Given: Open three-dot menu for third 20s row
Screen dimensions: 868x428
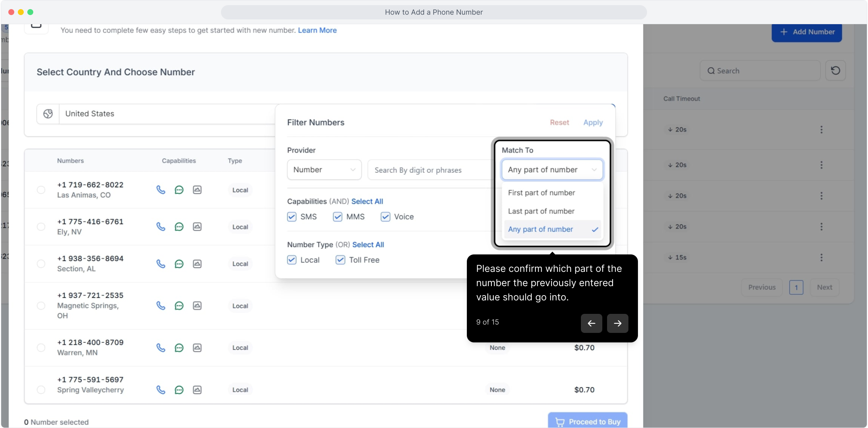Looking at the screenshot, I should point(821,196).
